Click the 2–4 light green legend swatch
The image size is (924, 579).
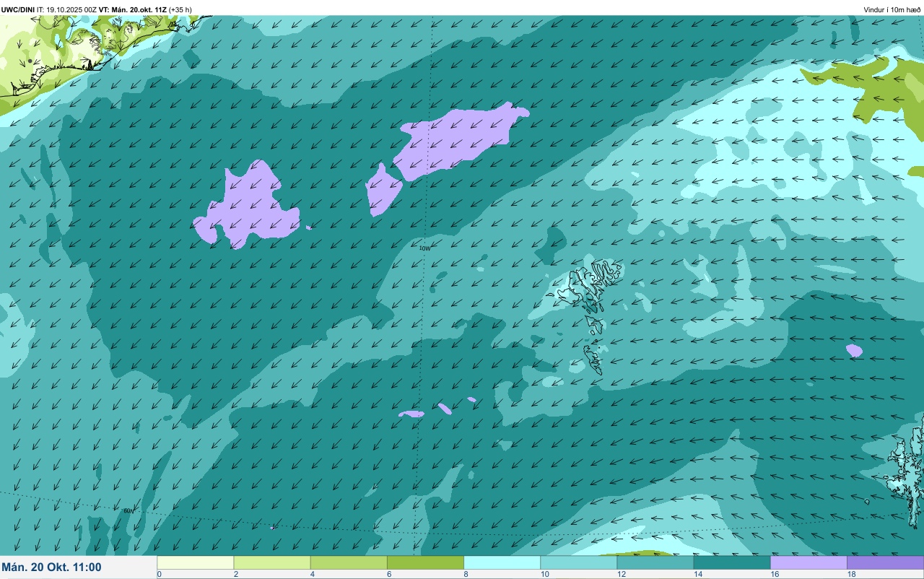point(272,562)
